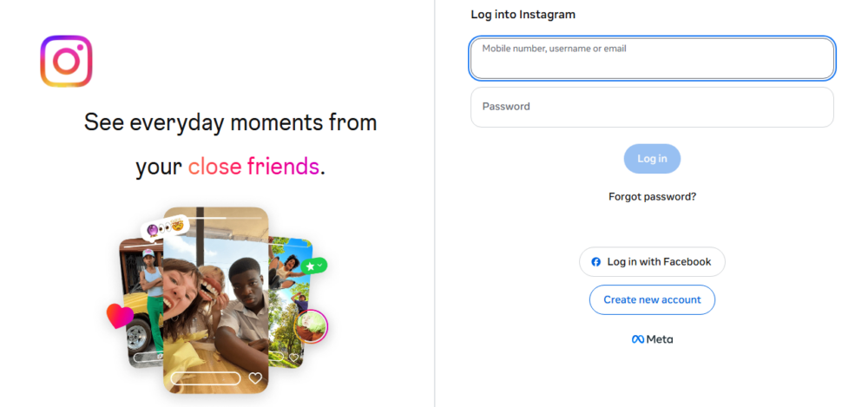Viewport: 868px width, 407px height.
Task: Click the small heart on right photo card
Action: point(294,358)
